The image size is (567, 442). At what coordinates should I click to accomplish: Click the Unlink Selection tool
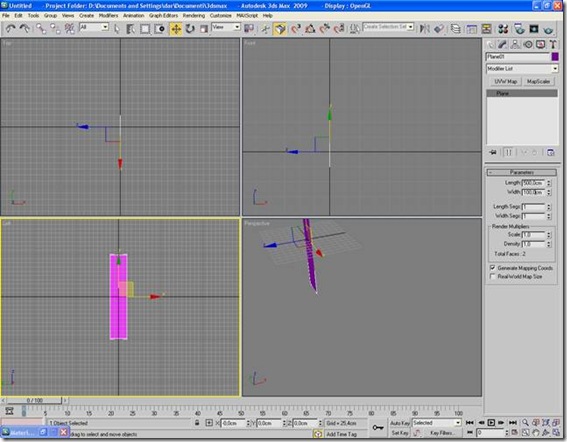55,29
